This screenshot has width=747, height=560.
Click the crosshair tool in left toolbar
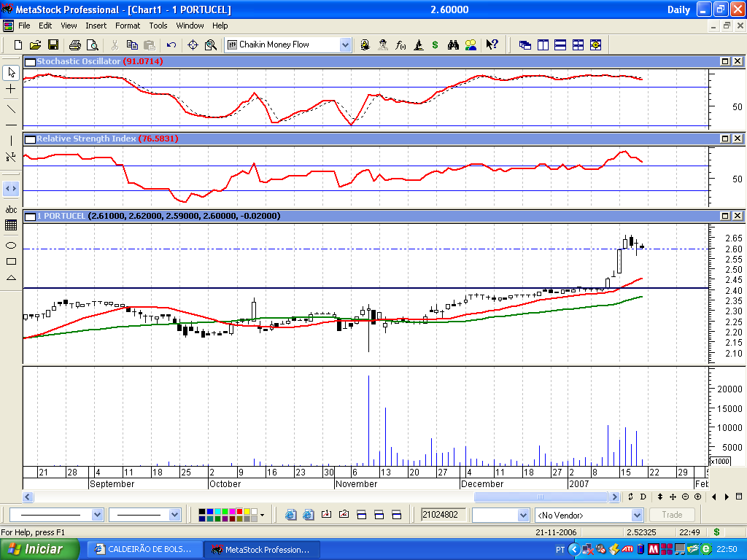[11, 89]
